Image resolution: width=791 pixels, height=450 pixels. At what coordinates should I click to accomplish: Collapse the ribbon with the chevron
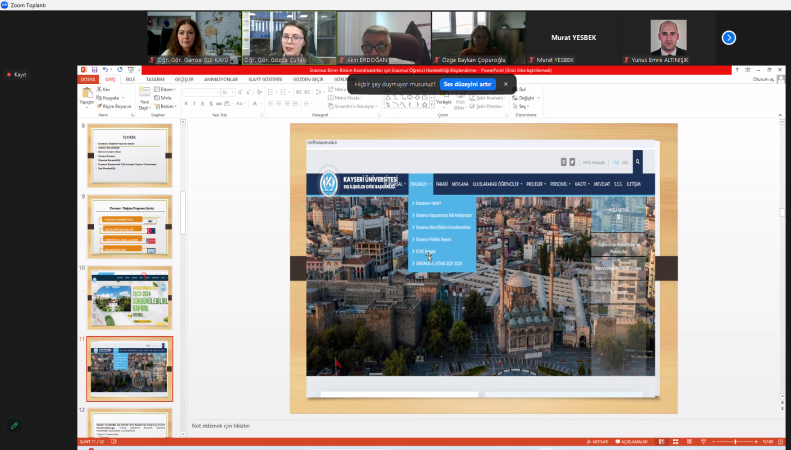[x=780, y=116]
